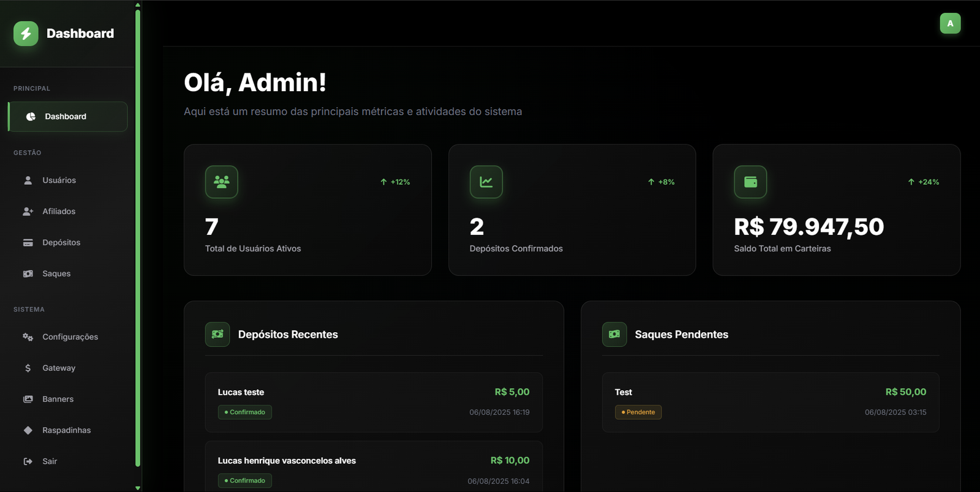Select the Dashboard sidebar item

tap(66, 117)
